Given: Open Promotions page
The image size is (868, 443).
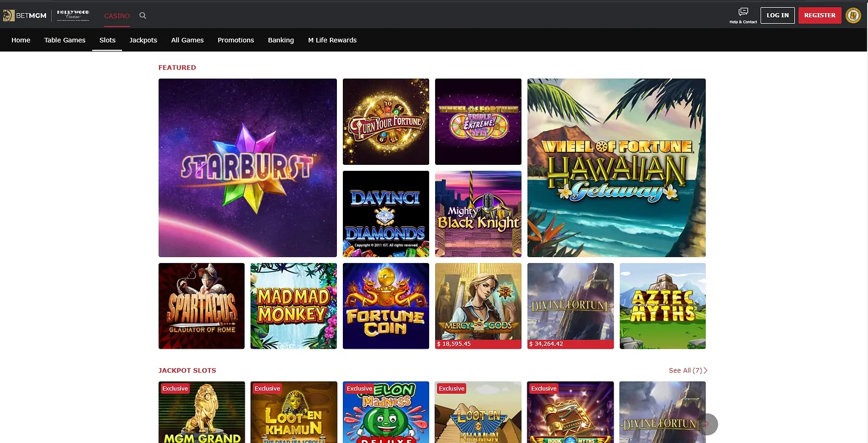Looking at the screenshot, I should (x=235, y=40).
